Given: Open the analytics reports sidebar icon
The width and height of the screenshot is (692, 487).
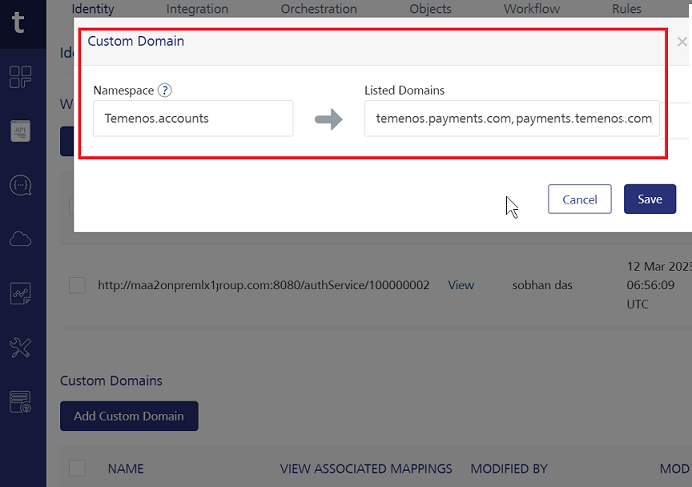Looking at the screenshot, I should [20, 294].
